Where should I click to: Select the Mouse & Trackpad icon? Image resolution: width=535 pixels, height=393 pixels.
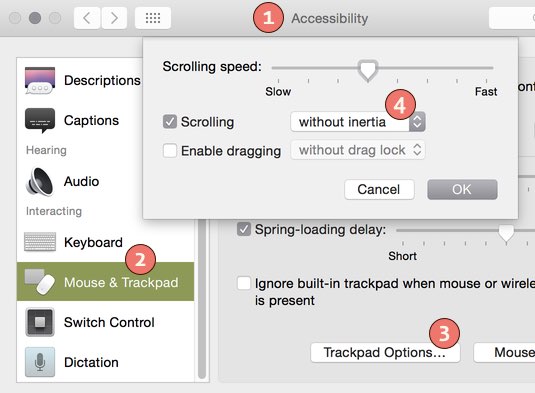click(x=40, y=281)
